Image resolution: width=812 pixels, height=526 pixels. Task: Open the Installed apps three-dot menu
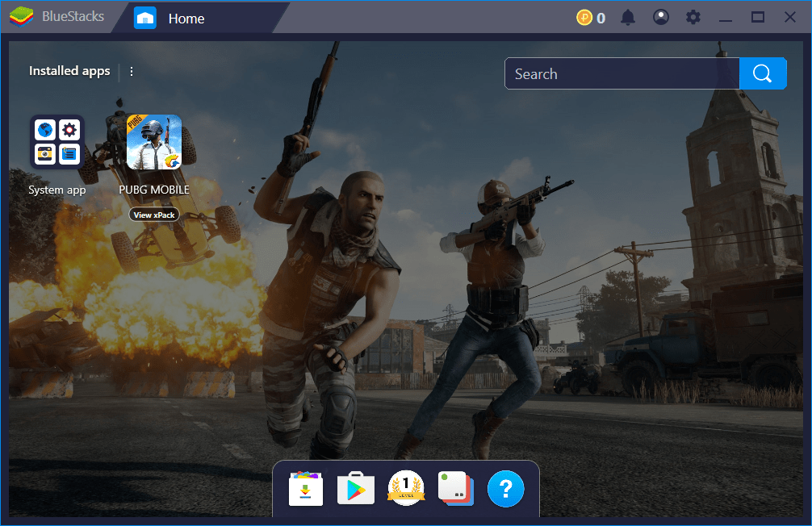tap(132, 72)
